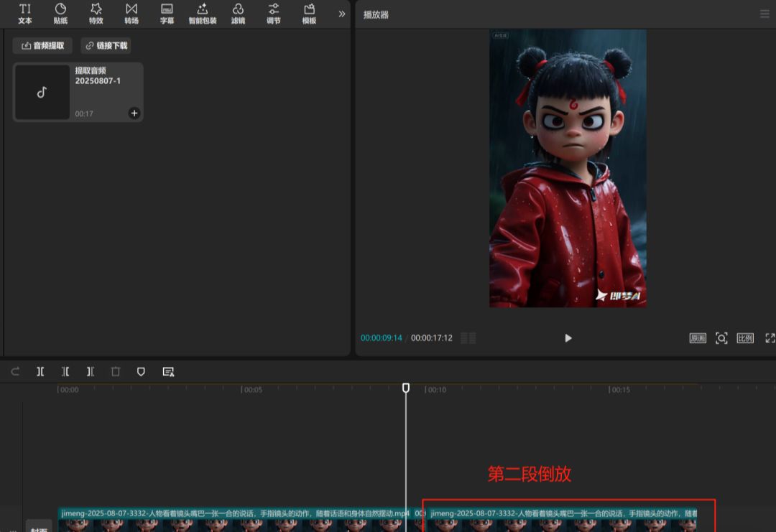Click the 音频提取 (extract audio) button

pyautogui.click(x=42, y=45)
